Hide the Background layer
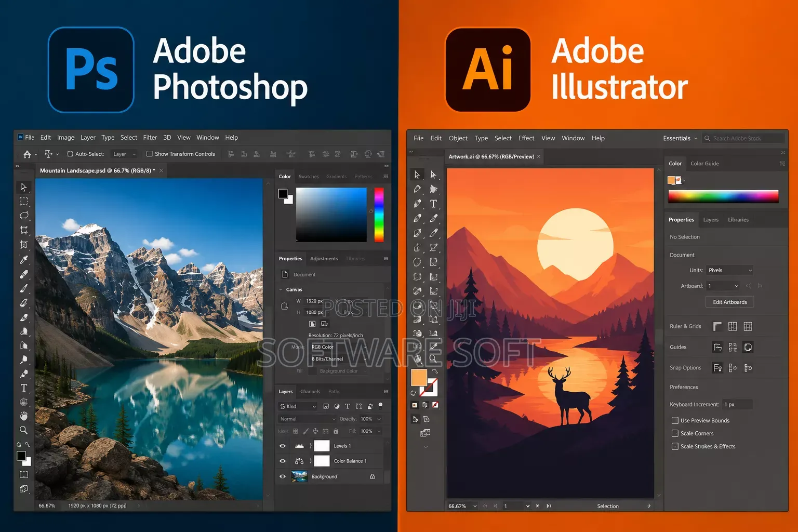The width and height of the screenshot is (798, 532). pos(283,476)
